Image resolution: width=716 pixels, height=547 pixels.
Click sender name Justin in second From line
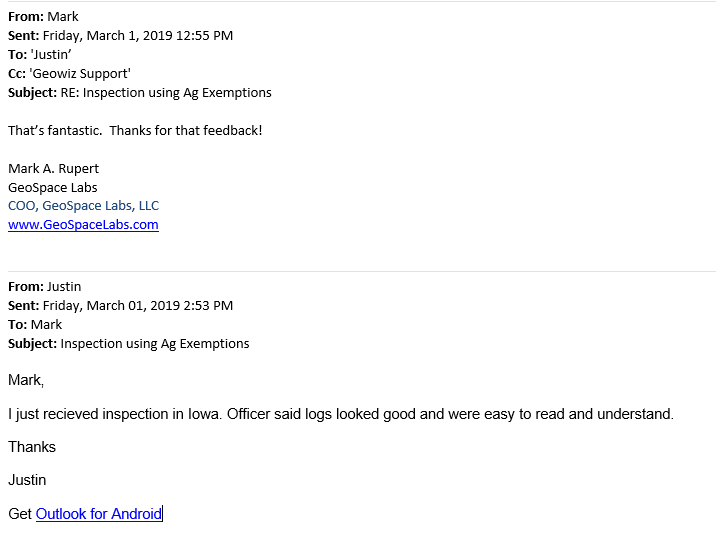coord(64,286)
